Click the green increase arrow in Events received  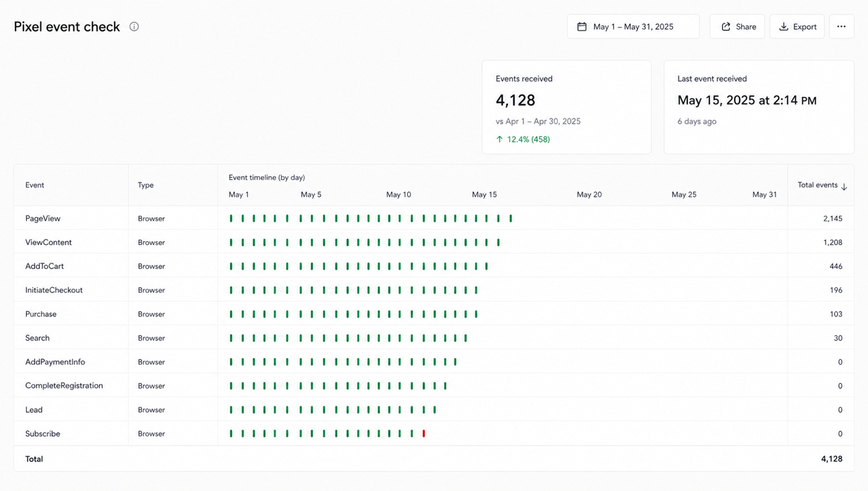click(500, 139)
